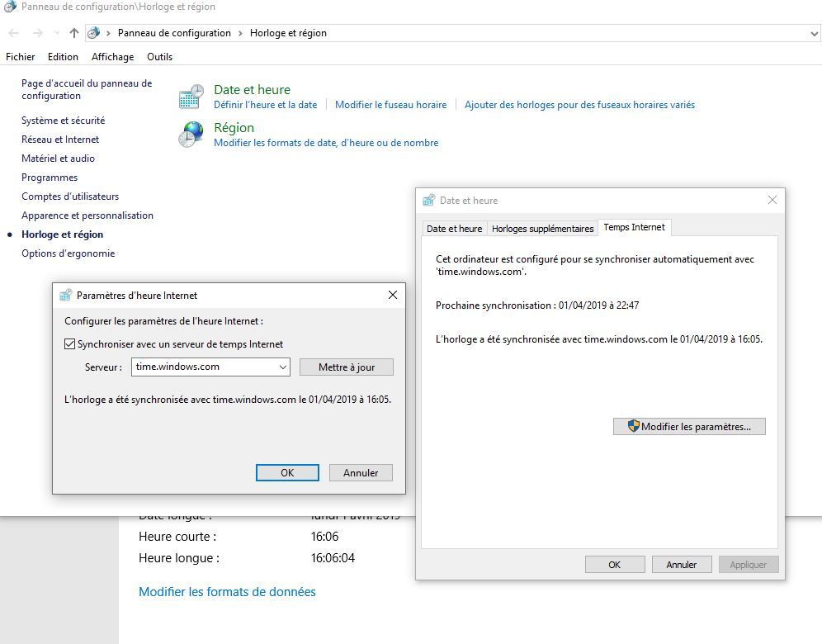822x644 pixels.
Task: Click the up arrow navigation icon
Action: pos(74,33)
